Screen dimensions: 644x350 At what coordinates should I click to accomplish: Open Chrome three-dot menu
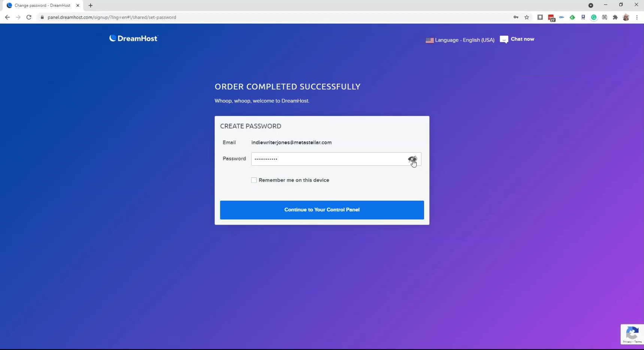(637, 17)
